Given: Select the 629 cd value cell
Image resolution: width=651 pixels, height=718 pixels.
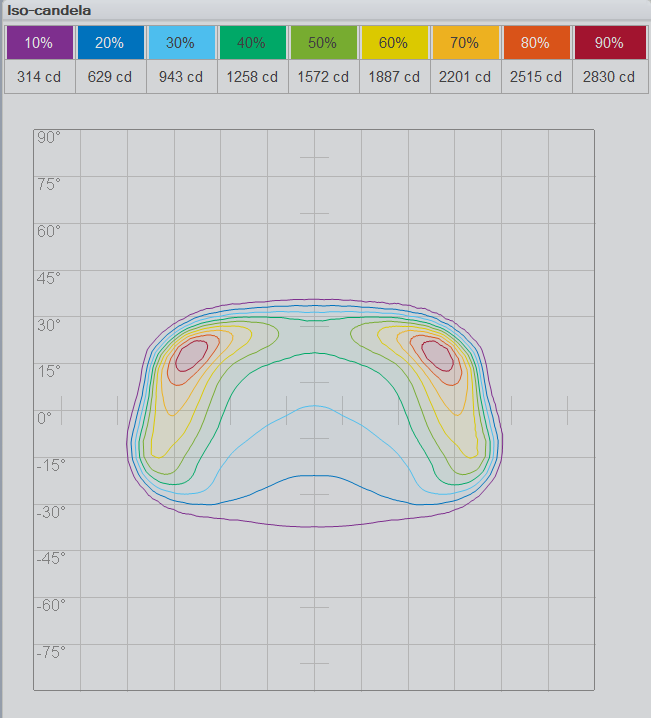Looking at the screenshot, I should 110,77.
